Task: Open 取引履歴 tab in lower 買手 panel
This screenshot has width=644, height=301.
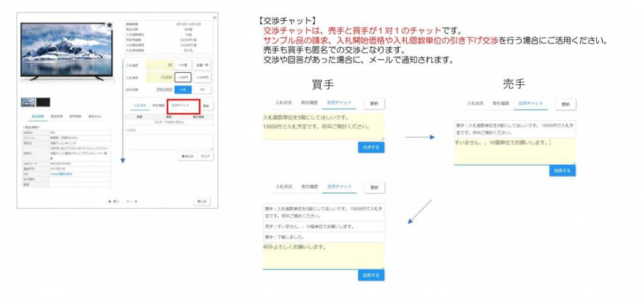Action: coord(309,187)
